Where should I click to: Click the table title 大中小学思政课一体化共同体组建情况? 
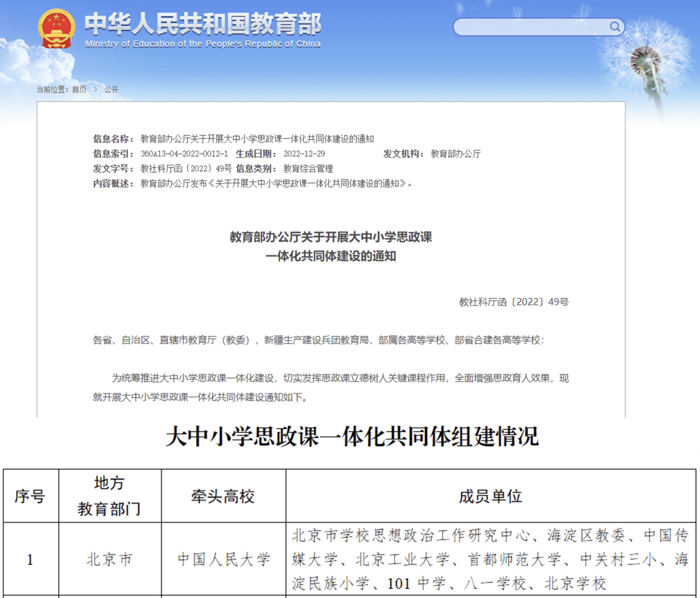click(352, 437)
